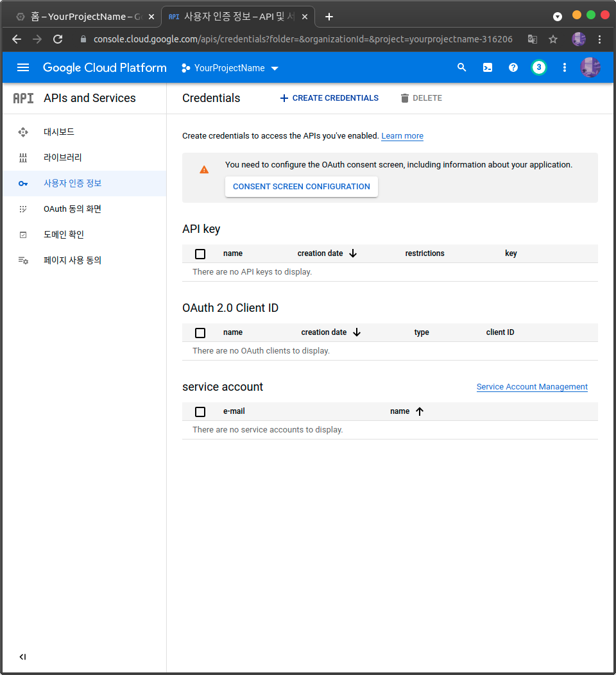Open the browser profile avatar

pyautogui.click(x=579, y=39)
